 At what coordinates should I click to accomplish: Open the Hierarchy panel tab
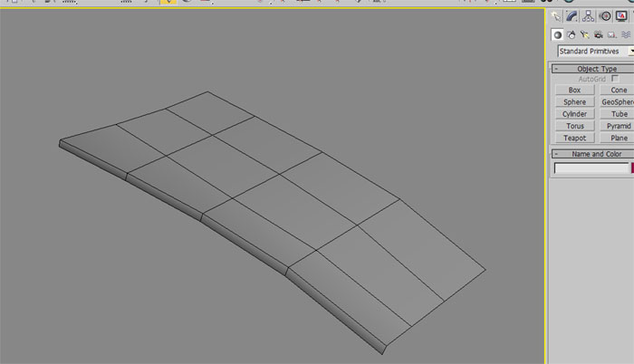pos(589,16)
